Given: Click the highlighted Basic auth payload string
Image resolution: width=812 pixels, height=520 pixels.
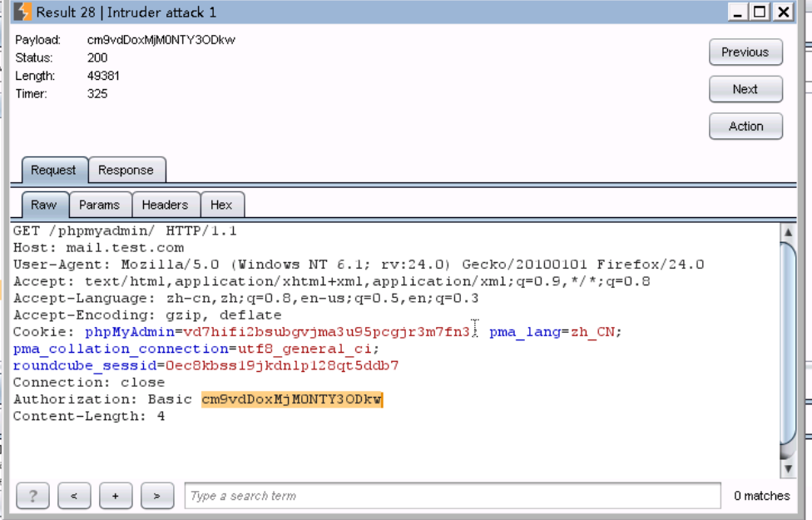Looking at the screenshot, I should [291, 399].
